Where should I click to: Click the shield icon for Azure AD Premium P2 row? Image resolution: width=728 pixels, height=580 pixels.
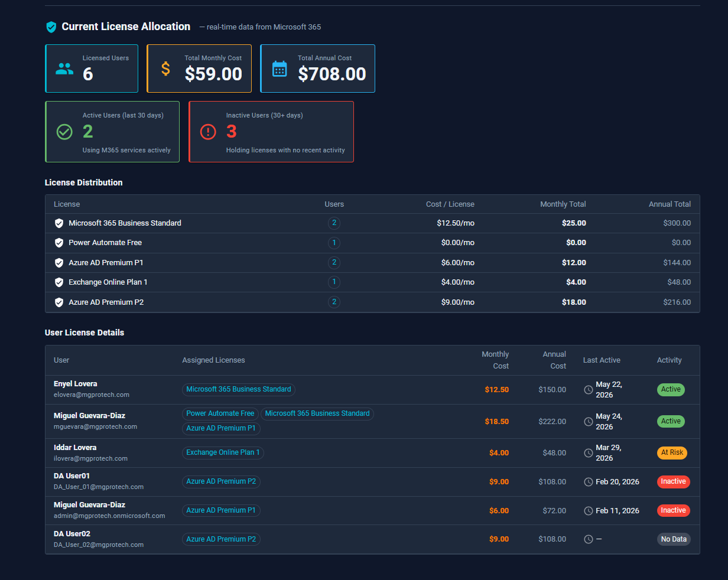tap(59, 302)
